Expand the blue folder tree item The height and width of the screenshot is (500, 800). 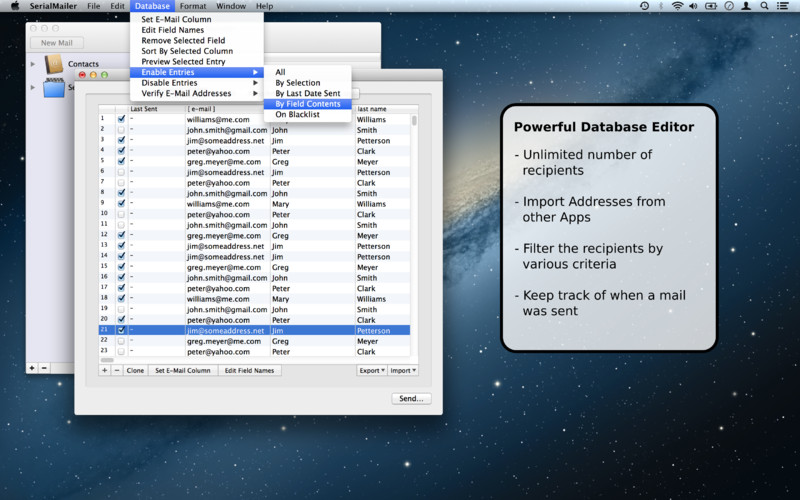click(x=33, y=87)
